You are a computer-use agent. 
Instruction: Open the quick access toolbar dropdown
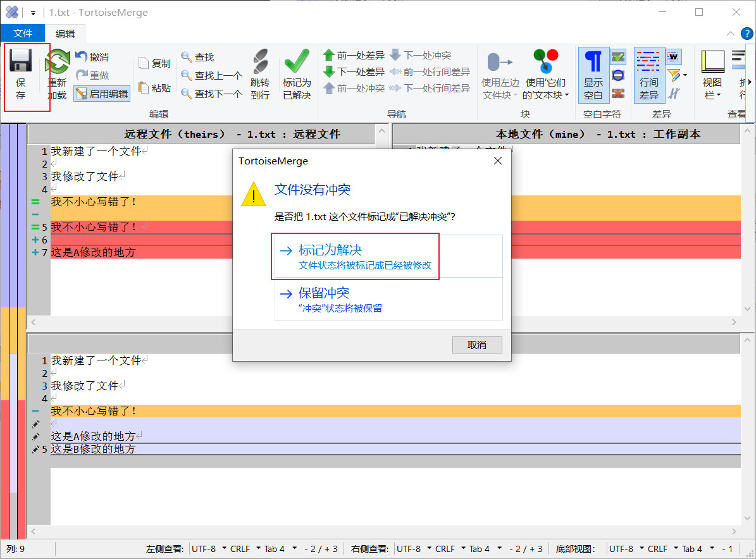point(33,13)
